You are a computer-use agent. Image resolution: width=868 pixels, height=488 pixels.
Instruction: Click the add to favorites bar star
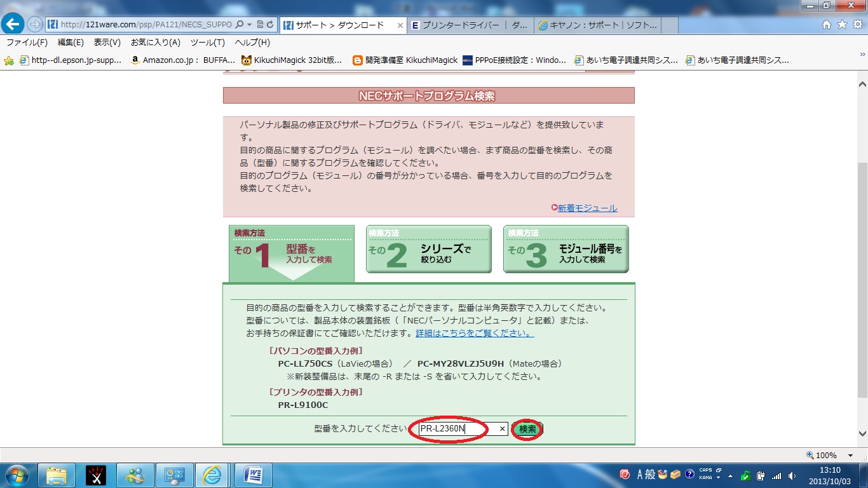(9, 60)
